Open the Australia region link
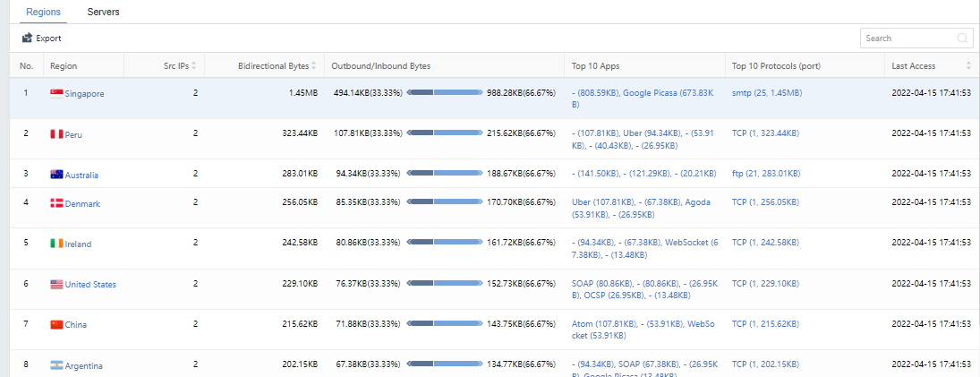Screen dimensions: 980x377 81,175
